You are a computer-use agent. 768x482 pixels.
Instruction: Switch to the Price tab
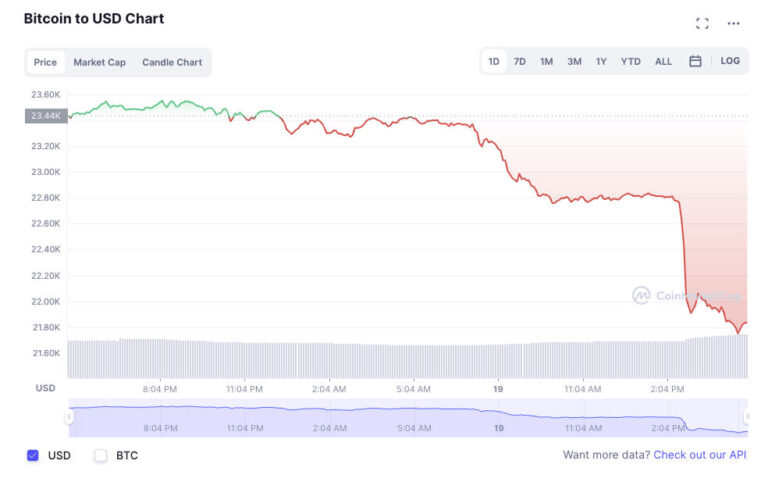coord(45,62)
